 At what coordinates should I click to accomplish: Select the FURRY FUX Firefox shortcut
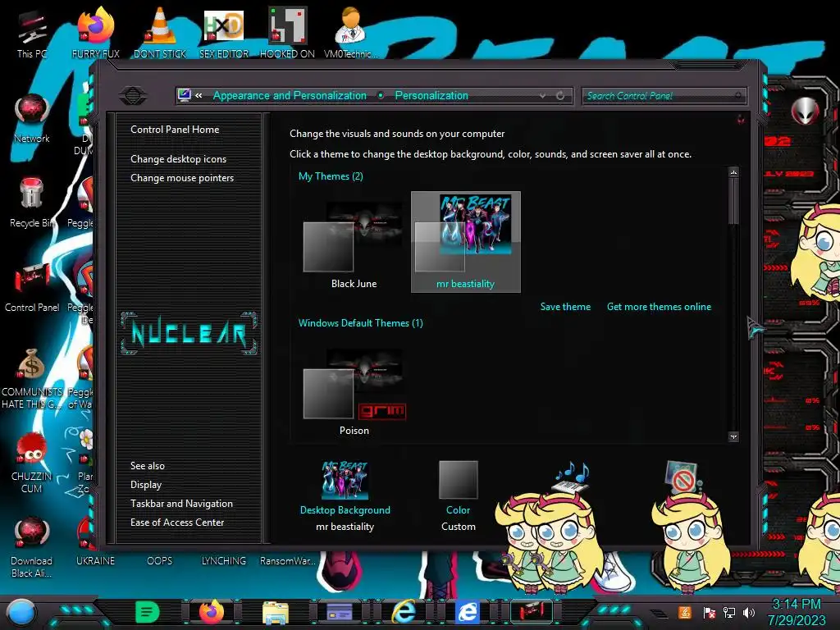click(x=96, y=33)
